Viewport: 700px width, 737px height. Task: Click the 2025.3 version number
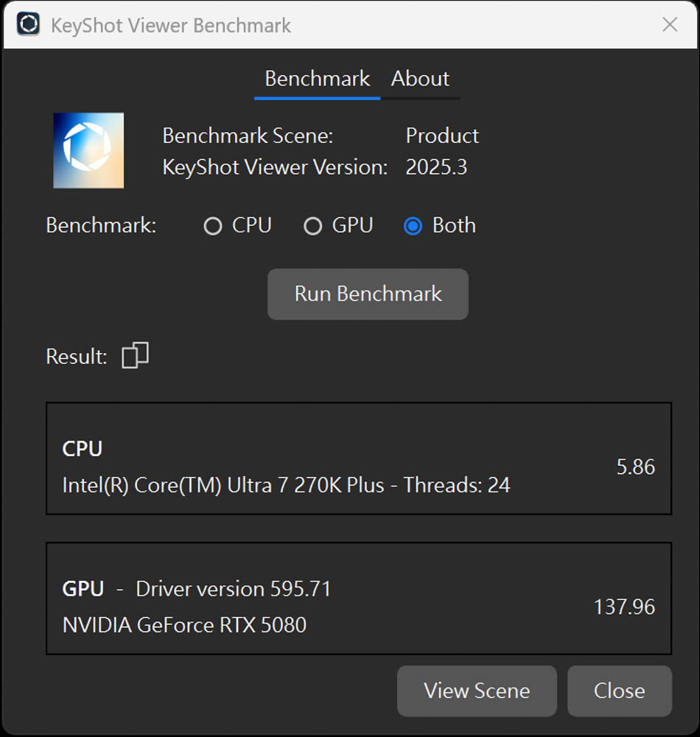[436, 167]
